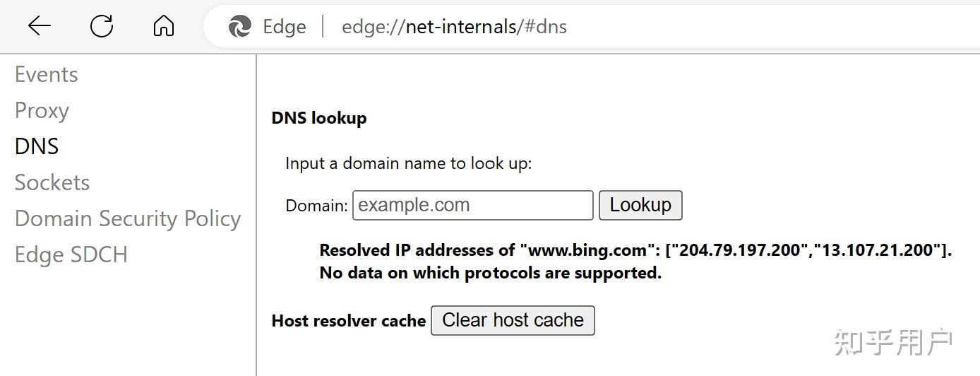Focus the edge://net-internals/#dns address text
Screen dimensions: 980x376
[454, 27]
